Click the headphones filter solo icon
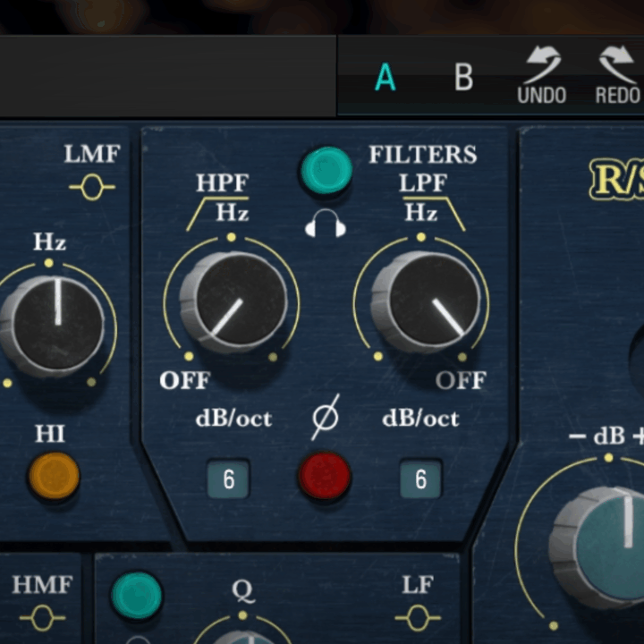 pyautogui.click(x=325, y=227)
